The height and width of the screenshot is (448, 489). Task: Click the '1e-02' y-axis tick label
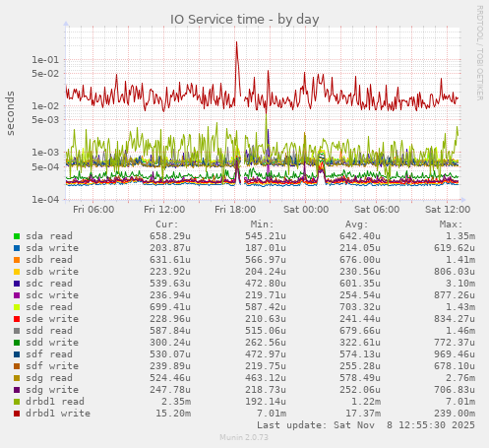(x=45, y=106)
